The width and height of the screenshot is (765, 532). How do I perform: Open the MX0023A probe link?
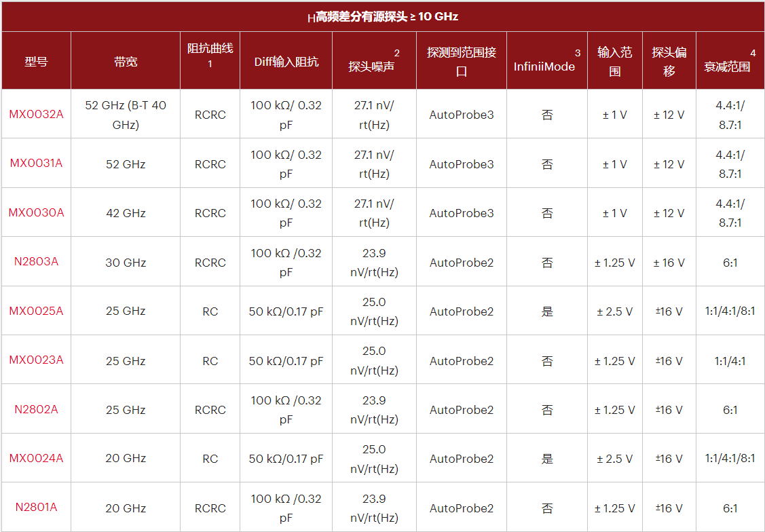pyautogui.click(x=36, y=360)
